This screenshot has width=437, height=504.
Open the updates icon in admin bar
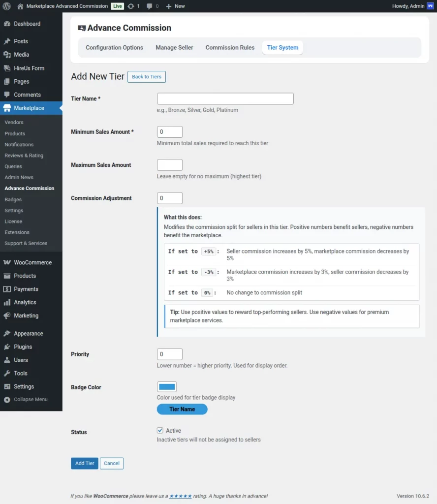[x=130, y=6]
